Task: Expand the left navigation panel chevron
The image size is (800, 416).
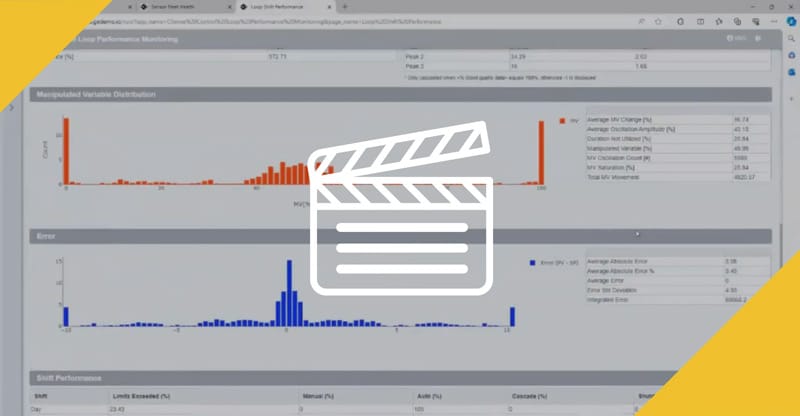Action: click(x=11, y=108)
